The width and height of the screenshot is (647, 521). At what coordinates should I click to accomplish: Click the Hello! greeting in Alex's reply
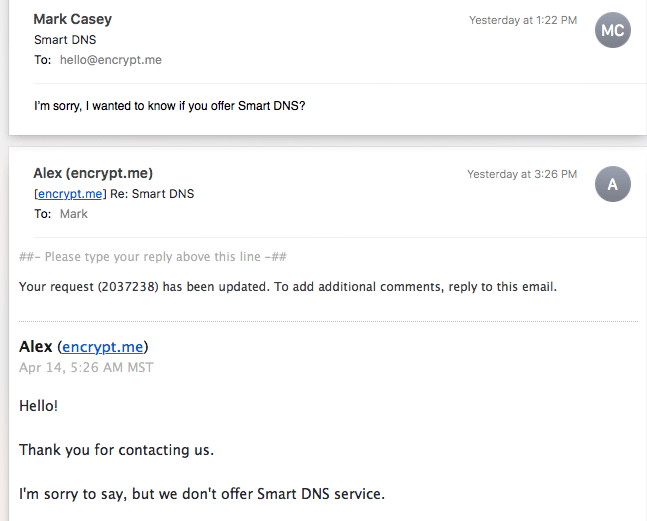38,406
